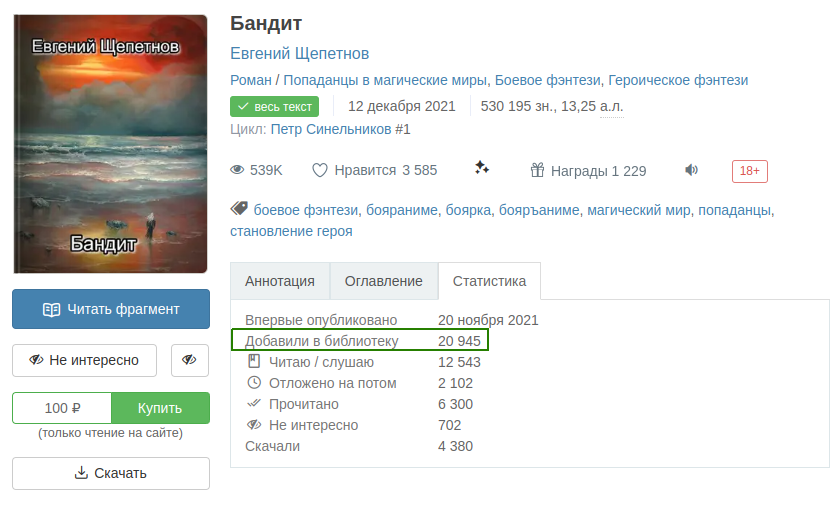Click the gift awards icon
Viewport: 840px width, 514px height.
tap(537, 170)
